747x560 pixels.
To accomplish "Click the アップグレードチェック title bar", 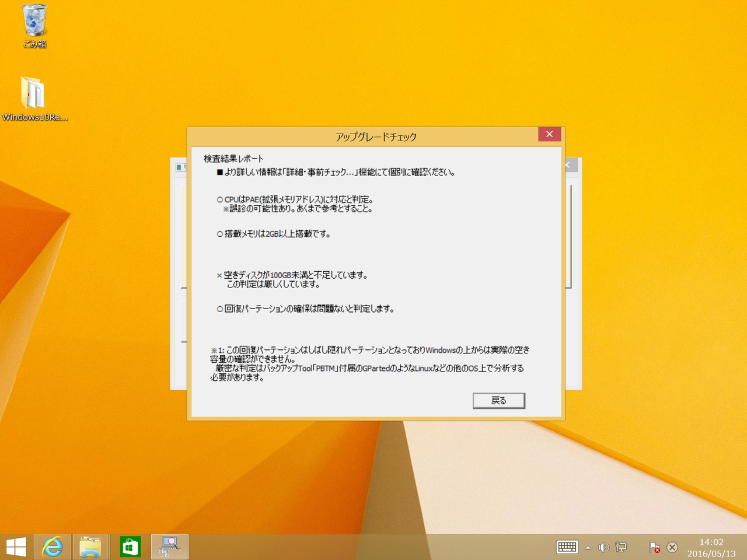I will [x=375, y=136].
